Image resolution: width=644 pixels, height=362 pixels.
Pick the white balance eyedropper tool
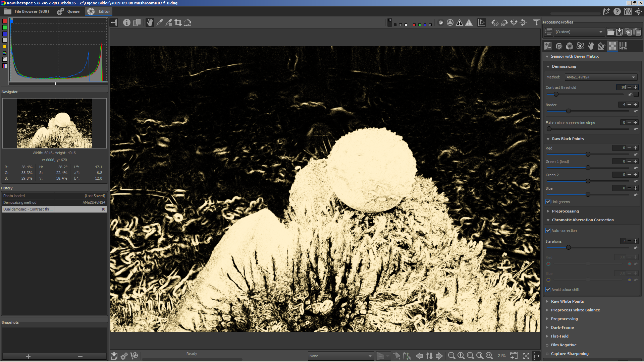159,23
